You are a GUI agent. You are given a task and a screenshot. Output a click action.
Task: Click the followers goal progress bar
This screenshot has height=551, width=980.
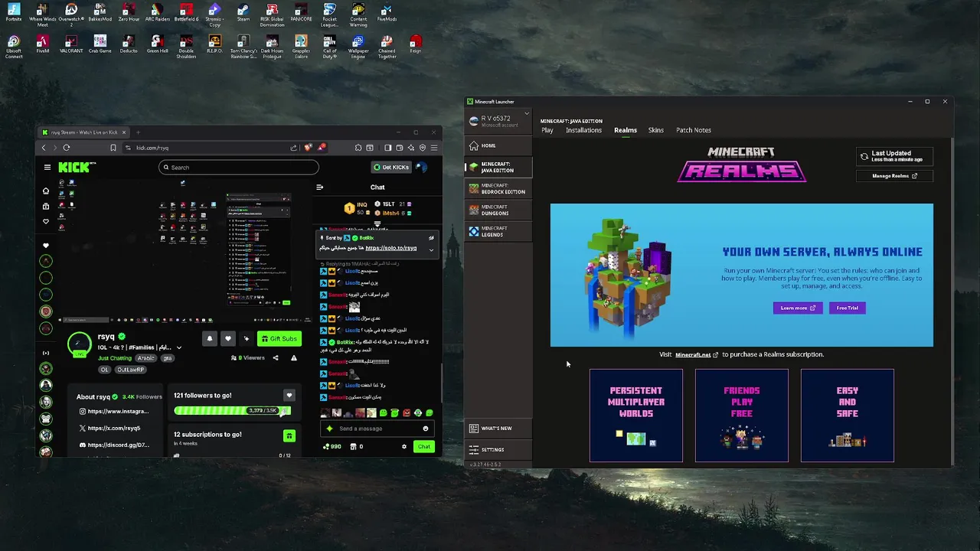232,411
